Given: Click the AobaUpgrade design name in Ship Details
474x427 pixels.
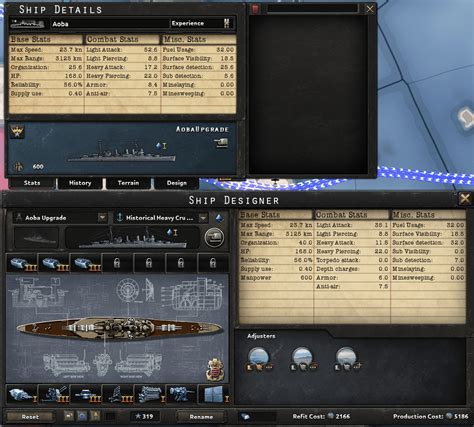Looking at the screenshot, I should click(202, 129).
